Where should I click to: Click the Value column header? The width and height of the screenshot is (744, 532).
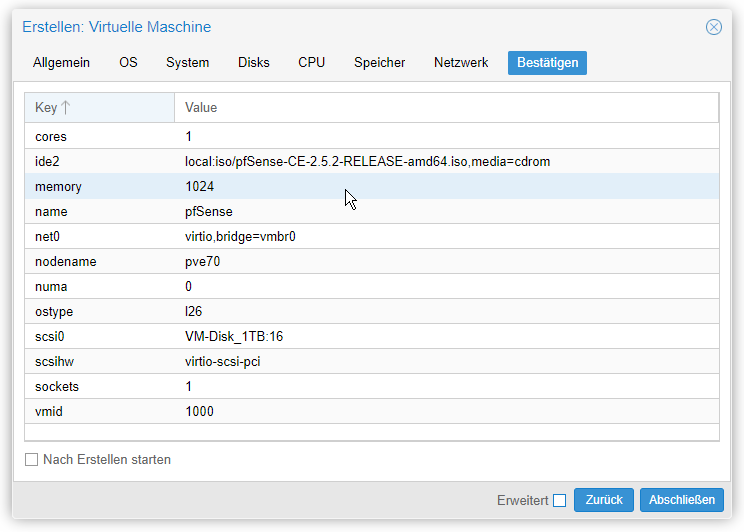click(446, 108)
